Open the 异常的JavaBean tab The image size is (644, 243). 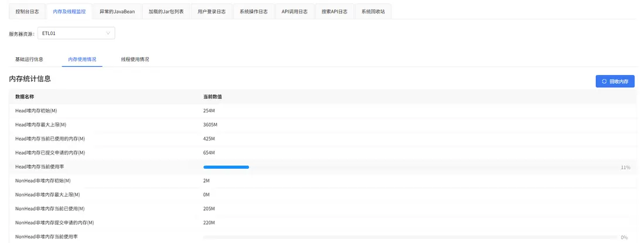point(117,12)
